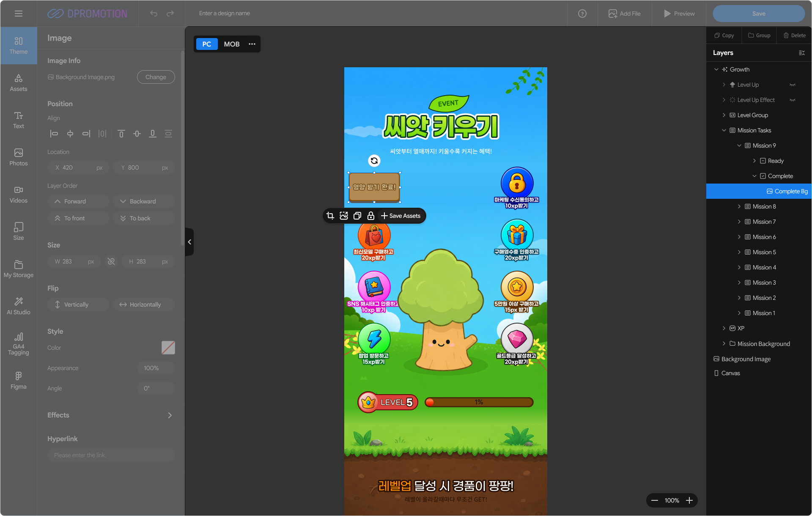Click the undo arrow

coord(154,14)
